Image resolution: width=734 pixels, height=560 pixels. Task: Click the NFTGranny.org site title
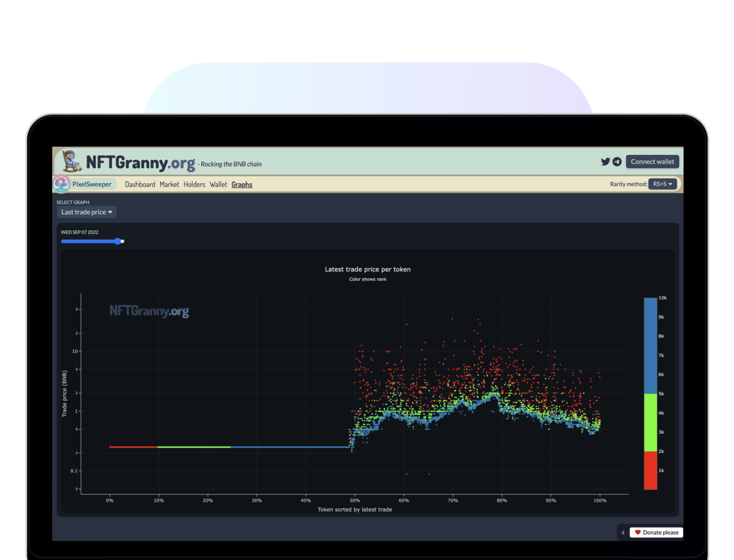click(x=140, y=162)
